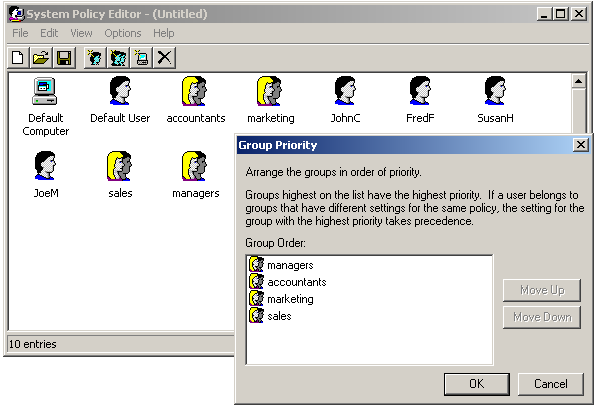Click the Cancel button in the dialog
The width and height of the screenshot is (597, 407).
551,384
